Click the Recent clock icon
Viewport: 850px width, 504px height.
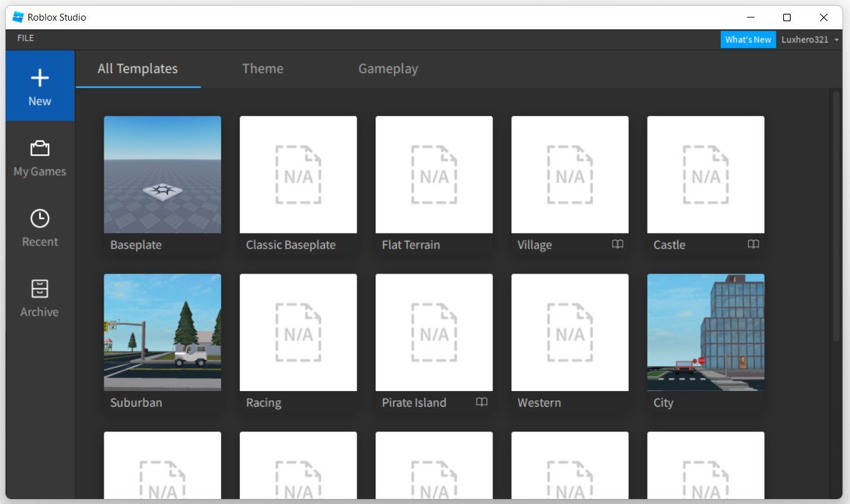[x=39, y=219]
